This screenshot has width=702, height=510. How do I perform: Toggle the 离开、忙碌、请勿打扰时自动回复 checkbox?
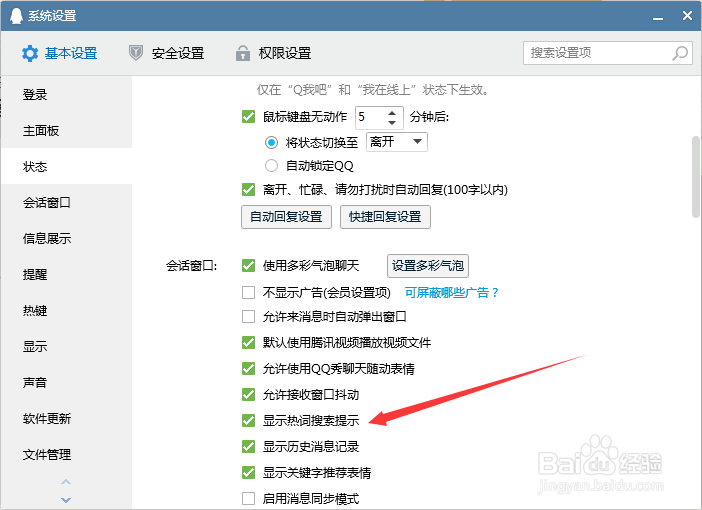pos(248,189)
